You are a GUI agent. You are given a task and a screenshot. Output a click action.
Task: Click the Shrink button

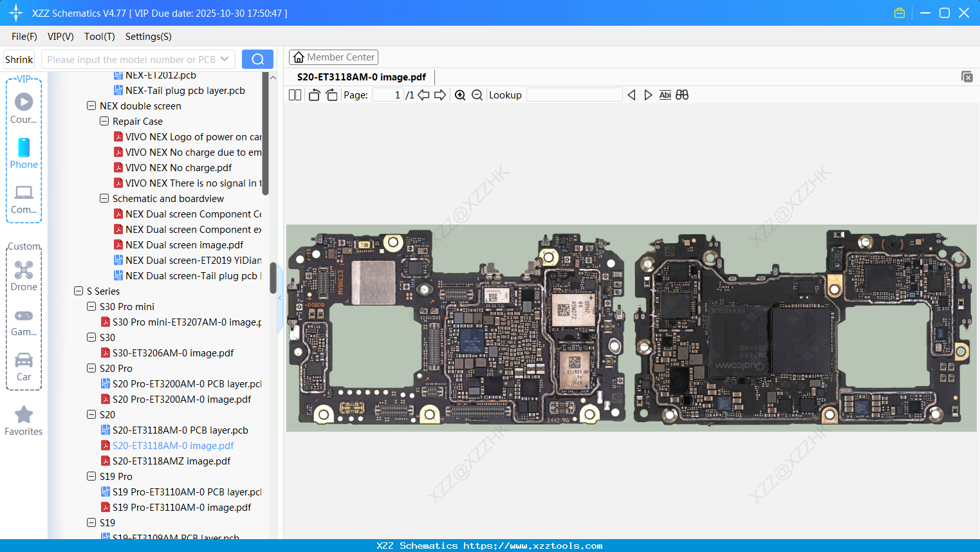click(x=19, y=59)
